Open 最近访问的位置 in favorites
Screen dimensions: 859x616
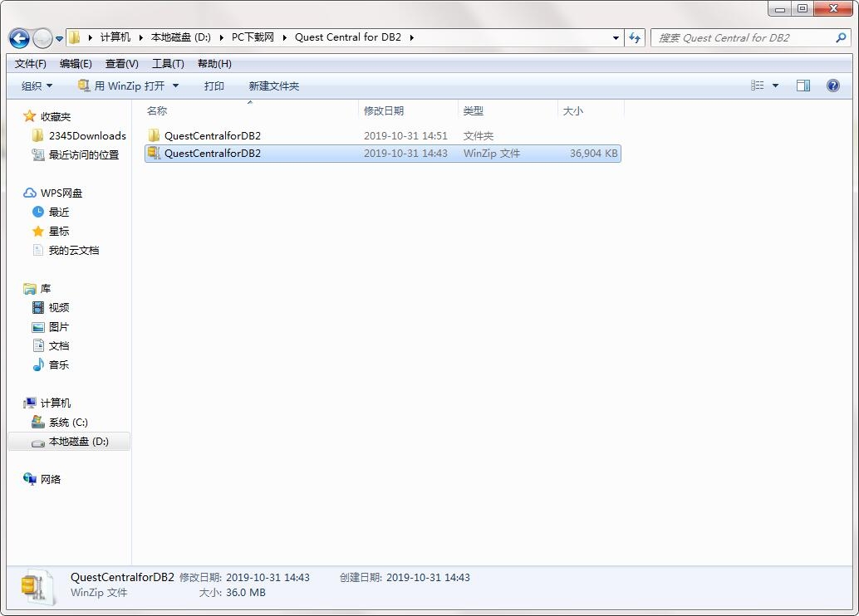point(76,155)
